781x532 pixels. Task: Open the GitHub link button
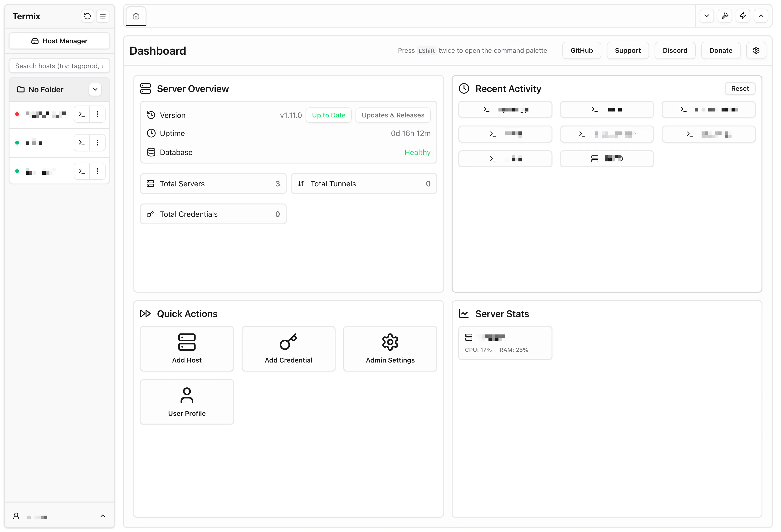(x=581, y=50)
